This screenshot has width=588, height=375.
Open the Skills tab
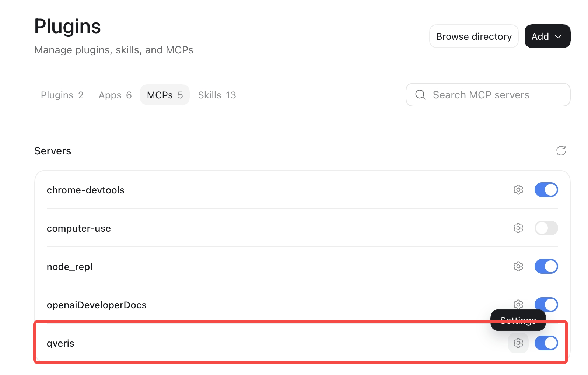(x=217, y=95)
